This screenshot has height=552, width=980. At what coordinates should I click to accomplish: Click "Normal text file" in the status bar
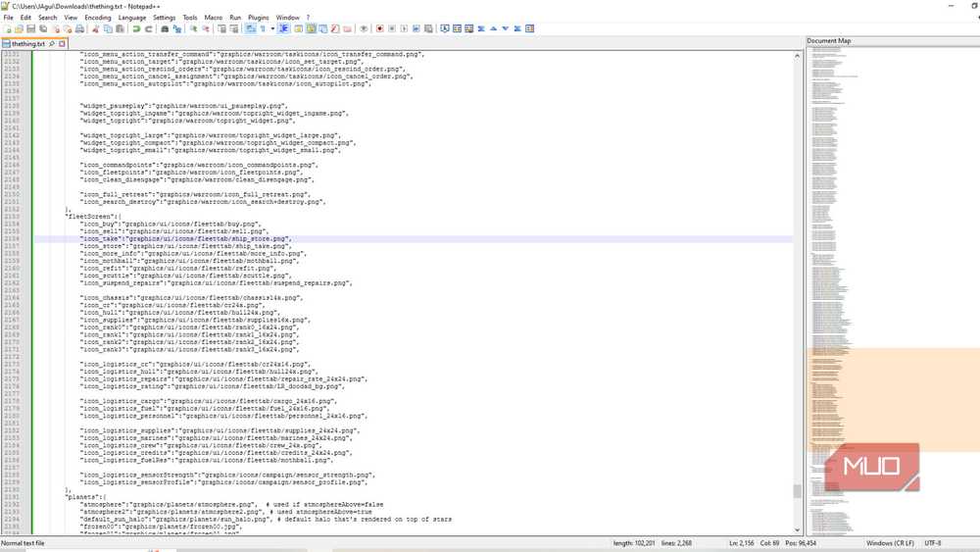coord(24,543)
